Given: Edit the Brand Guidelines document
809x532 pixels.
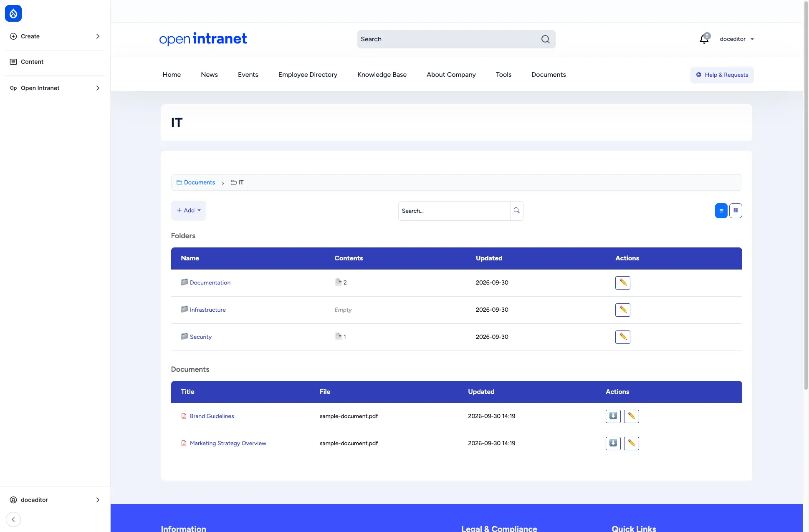Looking at the screenshot, I should coord(631,416).
